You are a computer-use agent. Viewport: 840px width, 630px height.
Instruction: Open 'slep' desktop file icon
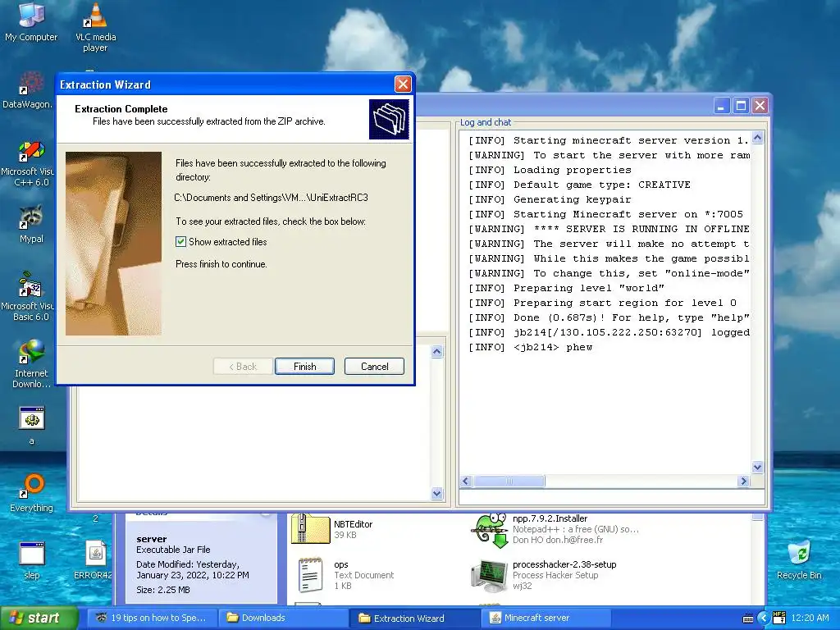[32, 560]
